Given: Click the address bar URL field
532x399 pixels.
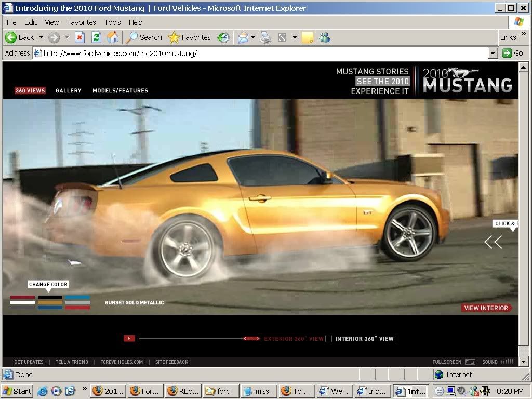Looking at the screenshot, I should click(x=261, y=53).
